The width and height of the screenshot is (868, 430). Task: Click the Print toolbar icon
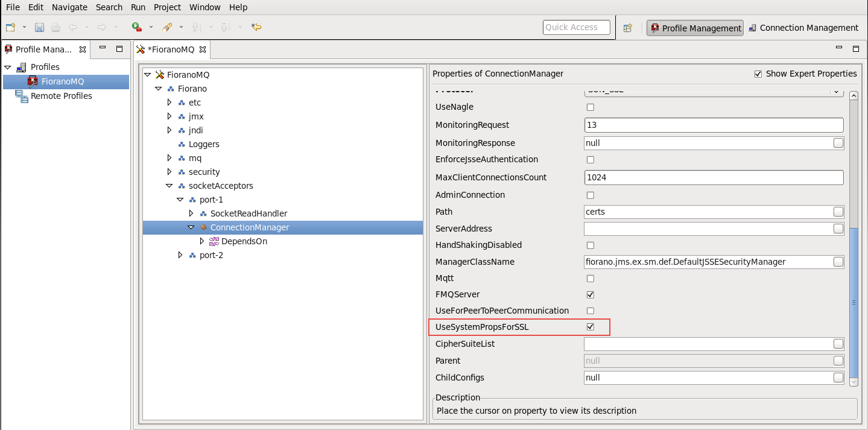[x=55, y=27]
